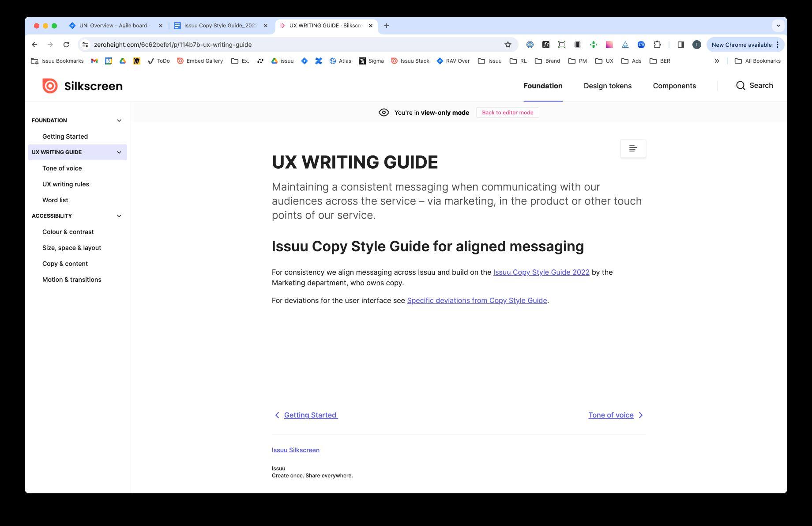Click Back to editor mode button
This screenshot has height=526, width=812.
pos(507,113)
